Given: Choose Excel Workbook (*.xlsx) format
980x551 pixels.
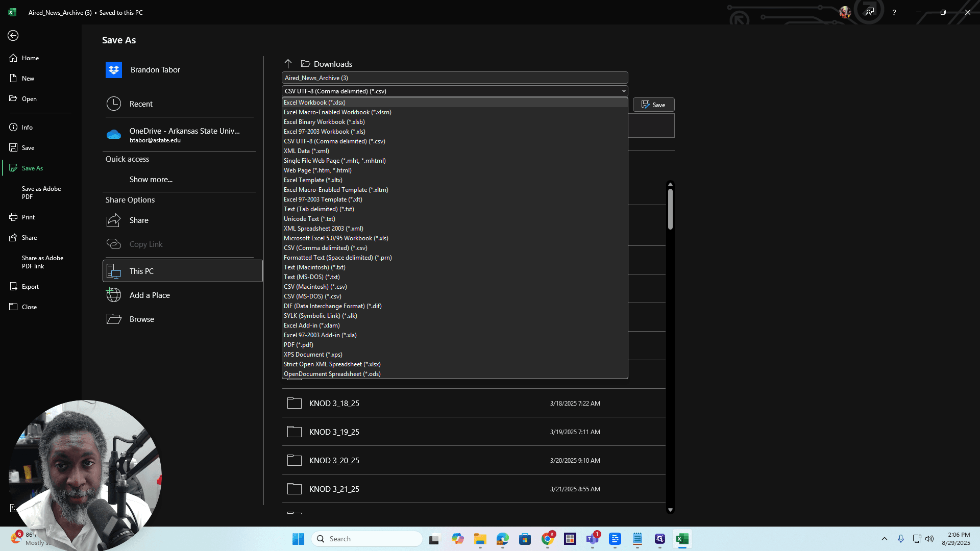Looking at the screenshot, I should 455,103.
